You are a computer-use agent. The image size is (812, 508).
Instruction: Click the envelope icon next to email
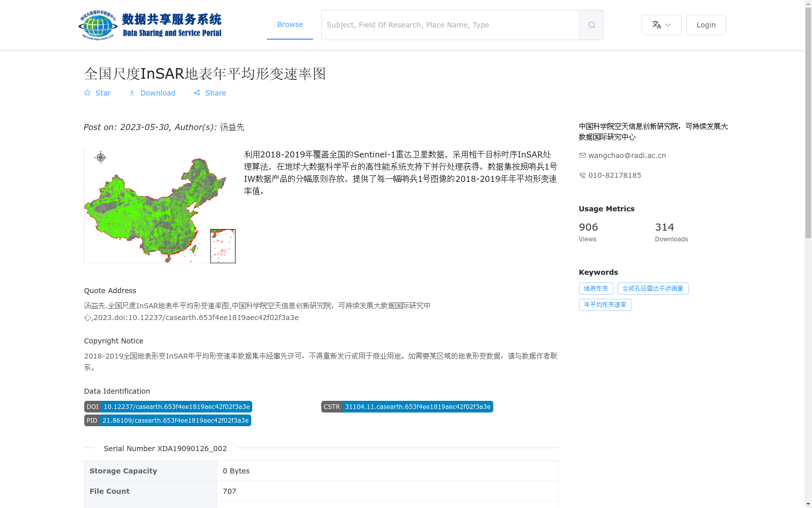[582, 155]
